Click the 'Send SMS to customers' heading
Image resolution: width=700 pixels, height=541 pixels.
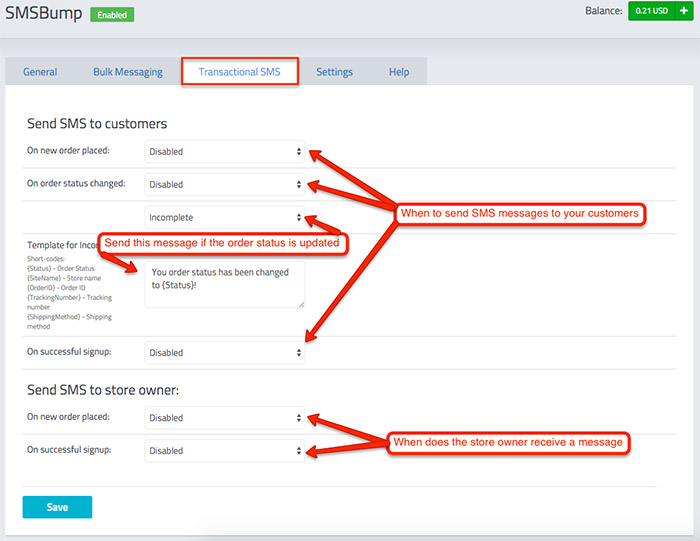pyautogui.click(x=97, y=124)
